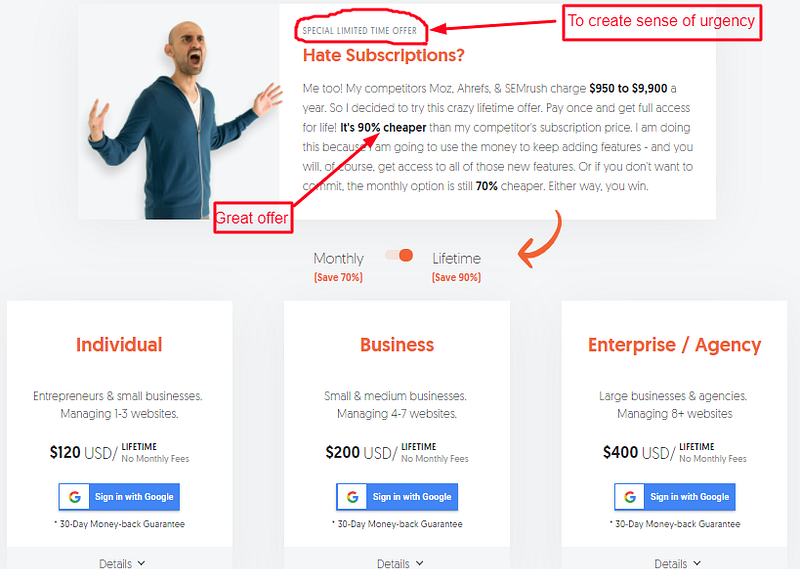Sign in with Google for Individual plan
Screen dimensions: 800x569
point(119,497)
